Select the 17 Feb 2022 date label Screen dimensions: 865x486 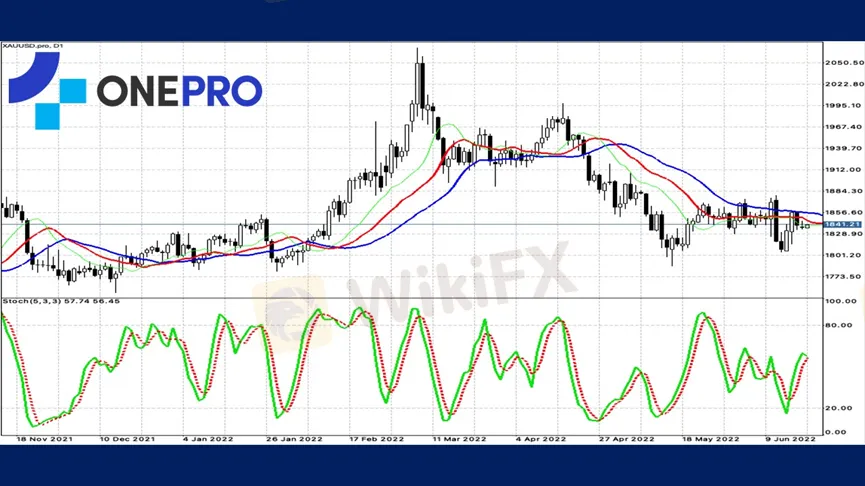click(375, 439)
